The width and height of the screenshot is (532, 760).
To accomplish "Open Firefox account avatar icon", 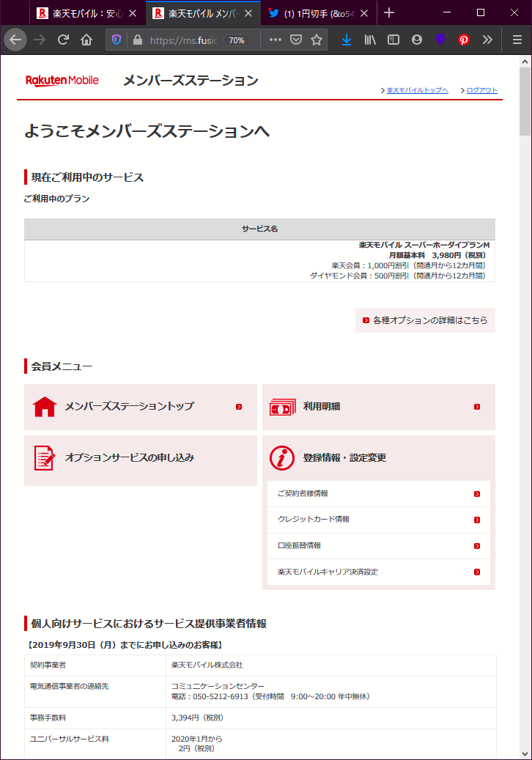I will tap(417, 40).
